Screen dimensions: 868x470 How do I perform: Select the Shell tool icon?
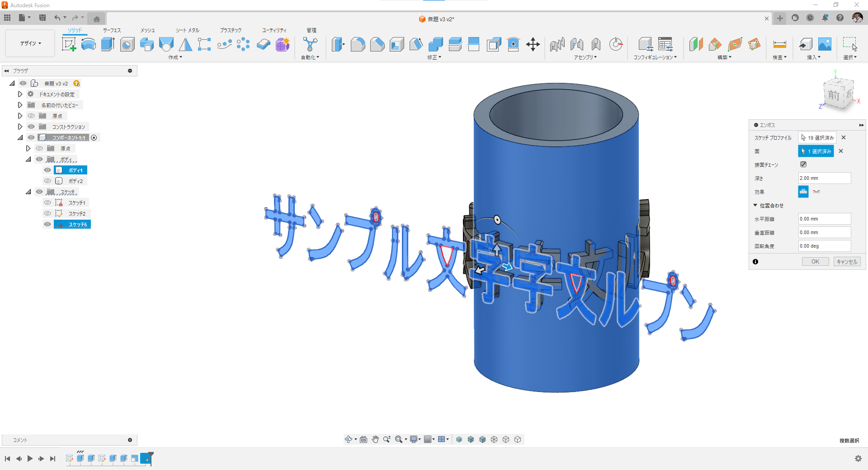click(396, 44)
